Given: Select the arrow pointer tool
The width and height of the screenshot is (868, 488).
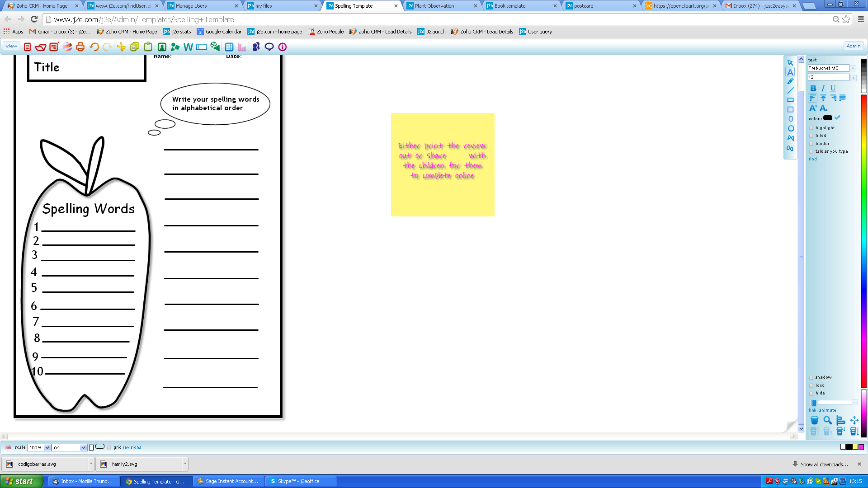Looking at the screenshot, I should tap(790, 63).
